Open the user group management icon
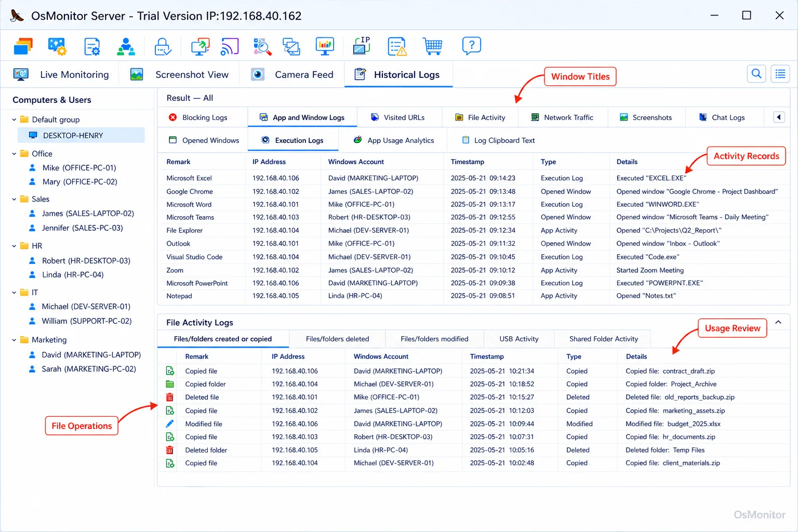This screenshot has height=532, width=798. (x=126, y=47)
